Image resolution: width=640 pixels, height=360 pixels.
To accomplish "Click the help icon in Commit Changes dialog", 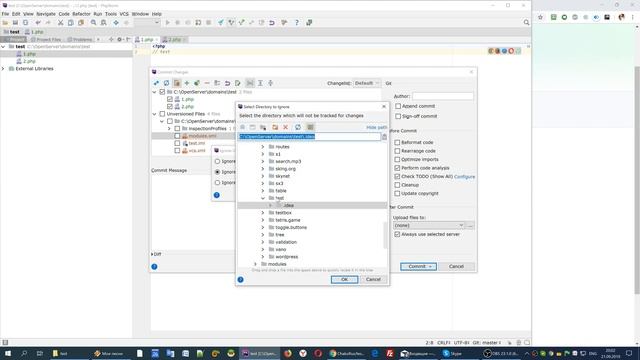I will [x=154, y=267].
